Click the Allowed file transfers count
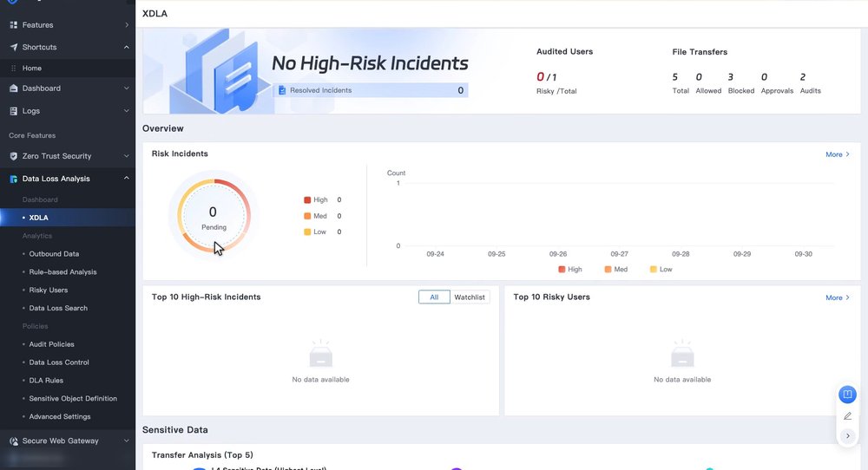Image resolution: width=868 pixels, height=470 pixels. click(699, 77)
